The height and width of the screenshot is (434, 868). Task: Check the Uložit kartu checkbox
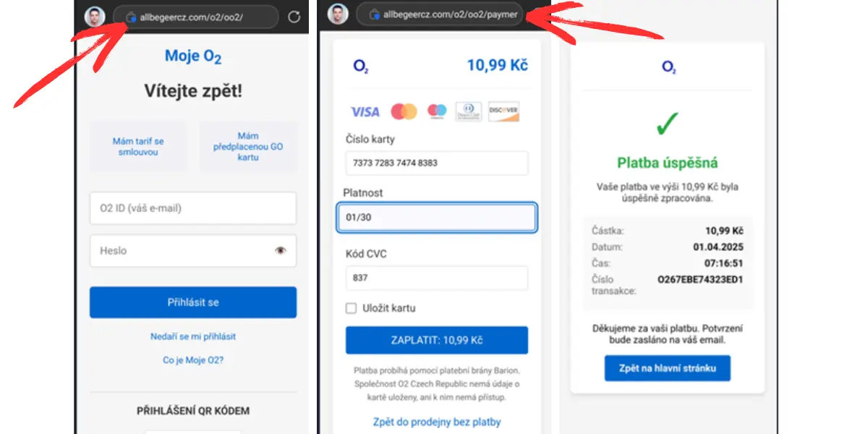(352, 308)
